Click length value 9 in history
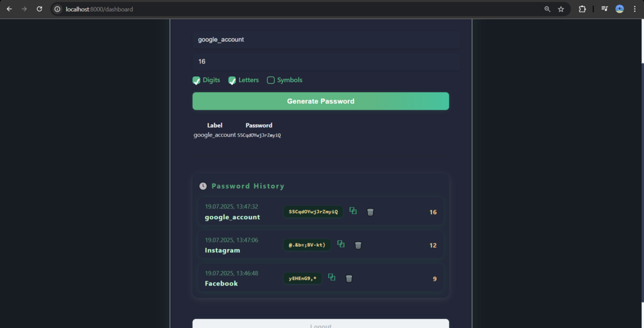This screenshot has height=328, width=644. point(434,279)
